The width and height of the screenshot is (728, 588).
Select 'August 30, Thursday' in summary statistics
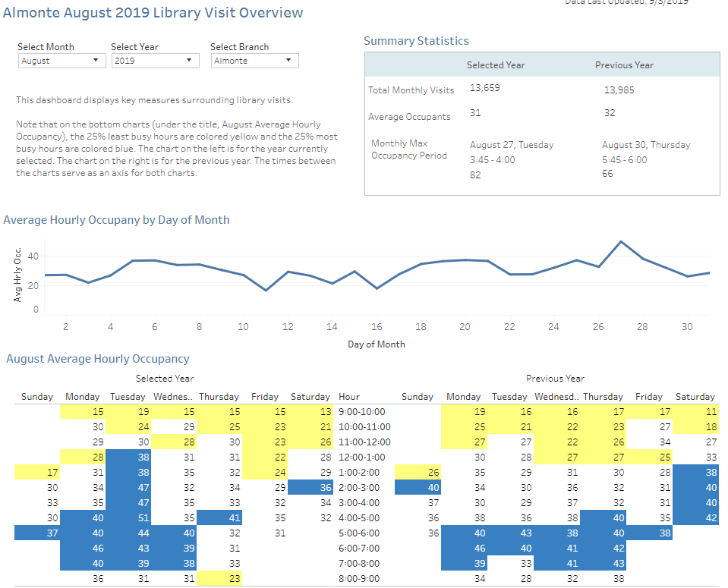[646, 145]
